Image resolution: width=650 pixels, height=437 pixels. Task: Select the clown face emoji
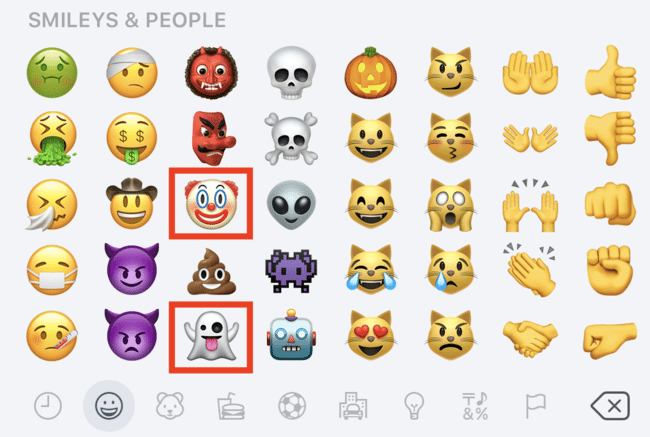click(x=211, y=204)
